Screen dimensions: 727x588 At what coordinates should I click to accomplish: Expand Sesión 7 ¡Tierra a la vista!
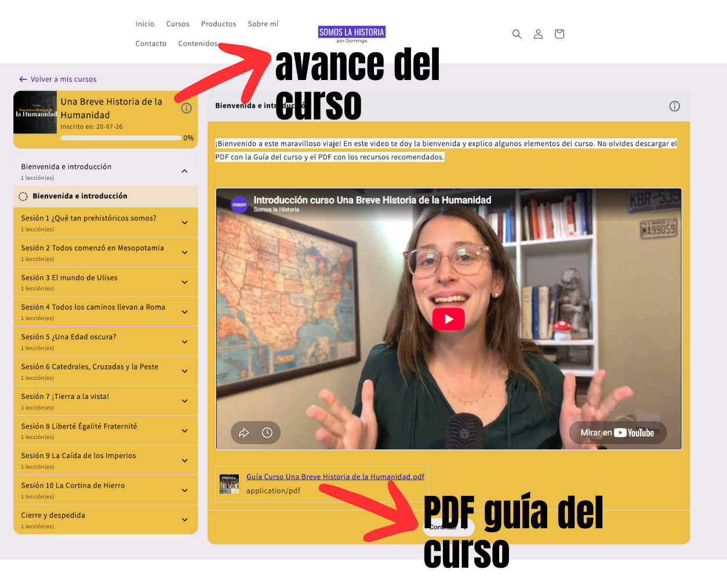106,401
